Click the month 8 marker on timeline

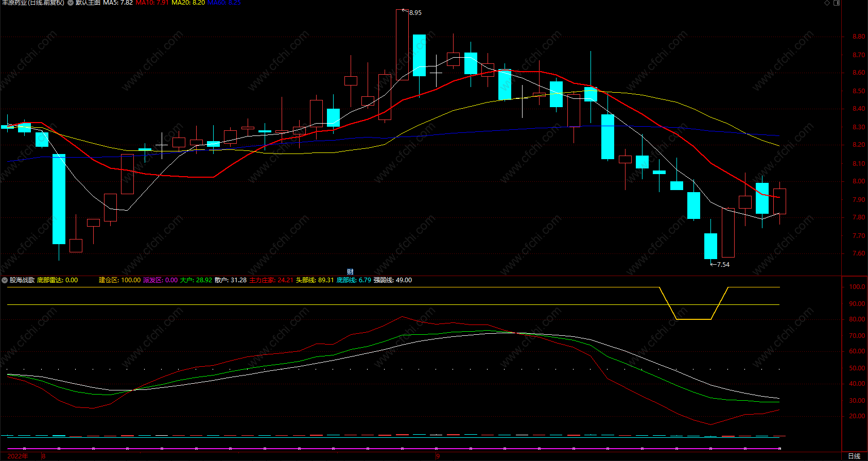pos(44,456)
